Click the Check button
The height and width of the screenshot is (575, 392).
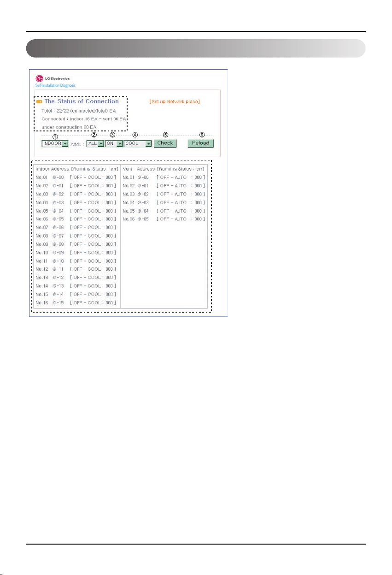pyautogui.click(x=165, y=143)
